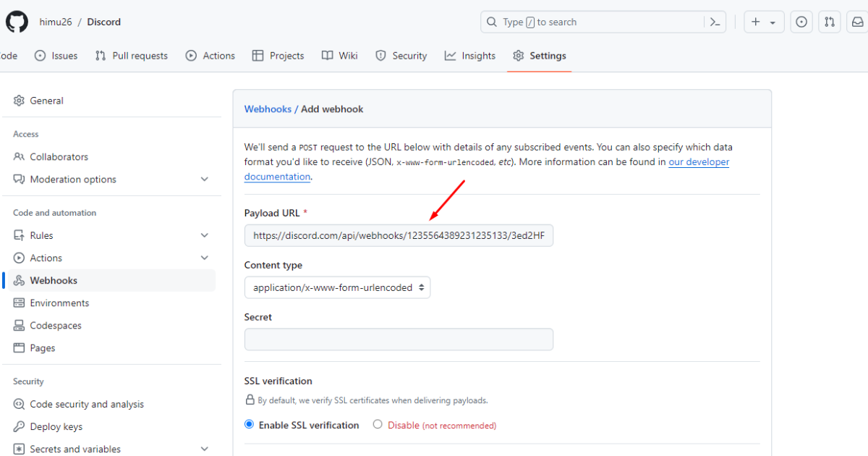Click the Rules sidebar icon
This screenshot has height=456, width=868.
click(19, 235)
